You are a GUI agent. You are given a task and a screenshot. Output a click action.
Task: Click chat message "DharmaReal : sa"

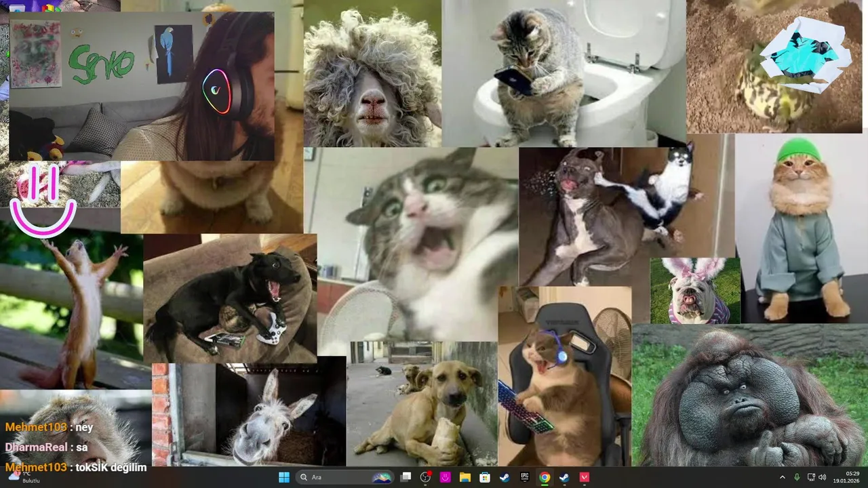(46, 447)
